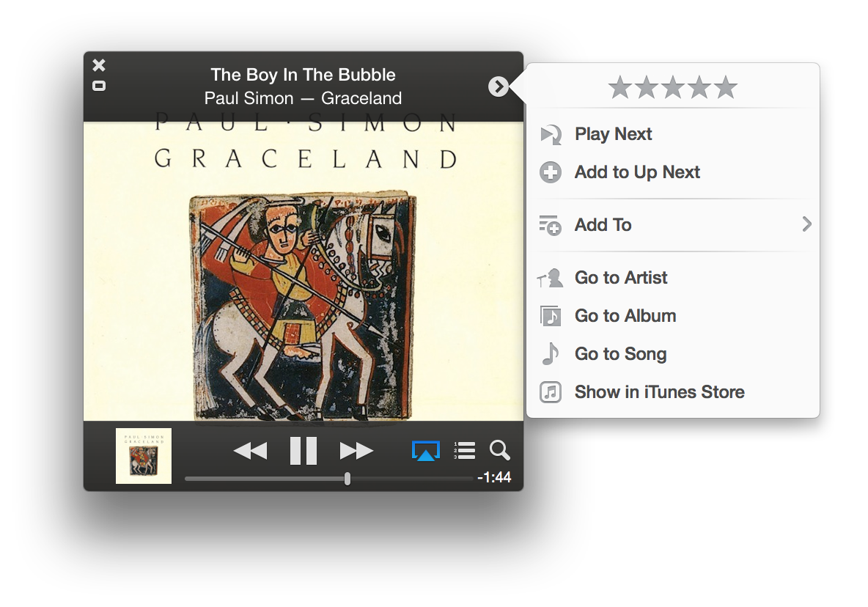Click the Go to Song note icon

[x=551, y=353]
